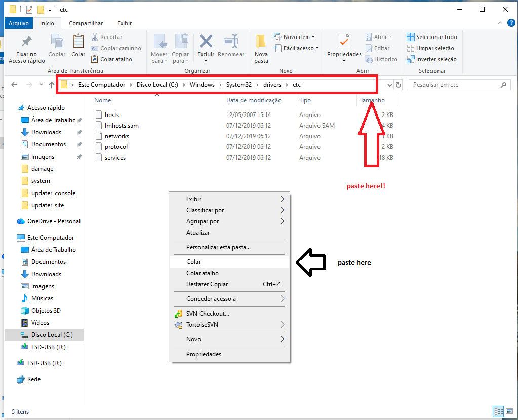Open the Excluir dropdown in the ribbon
The image size is (518, 420).
coord(206,60)
